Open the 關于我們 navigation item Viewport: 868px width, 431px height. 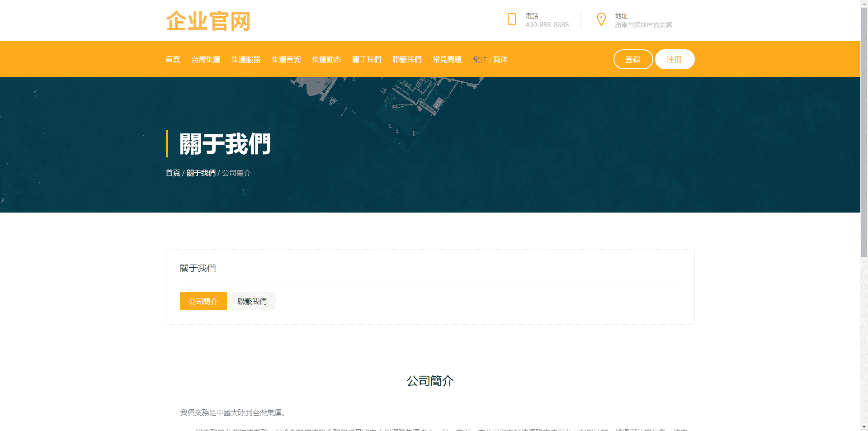367,59
